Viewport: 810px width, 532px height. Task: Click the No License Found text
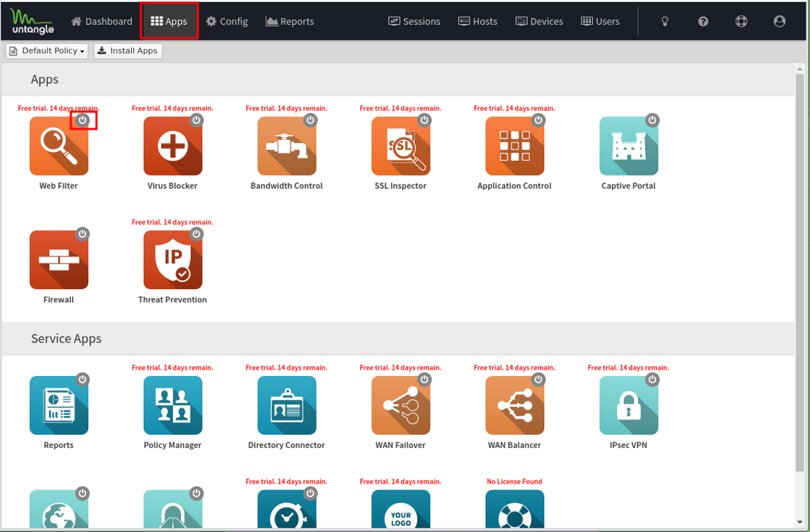point(514,481)
